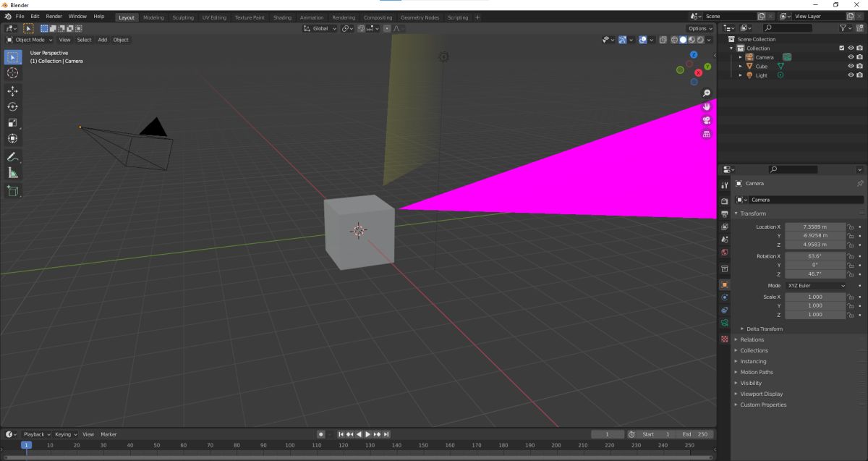Image resolution: width=868 pixels, height=461 pixels.
Task: Open the View Layer properties tab
Action: pyautogui.click(x=724, y=227)
